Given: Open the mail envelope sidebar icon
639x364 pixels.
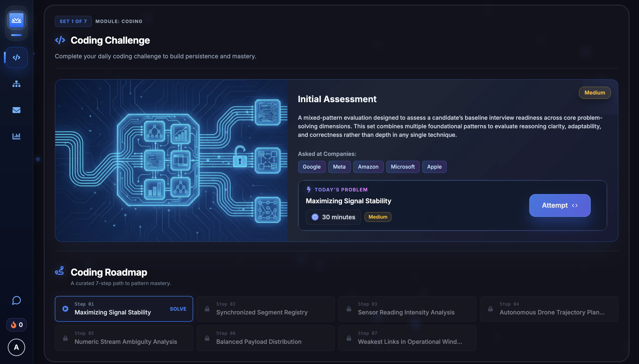Looking at the screenshot, I should [16, 110].
